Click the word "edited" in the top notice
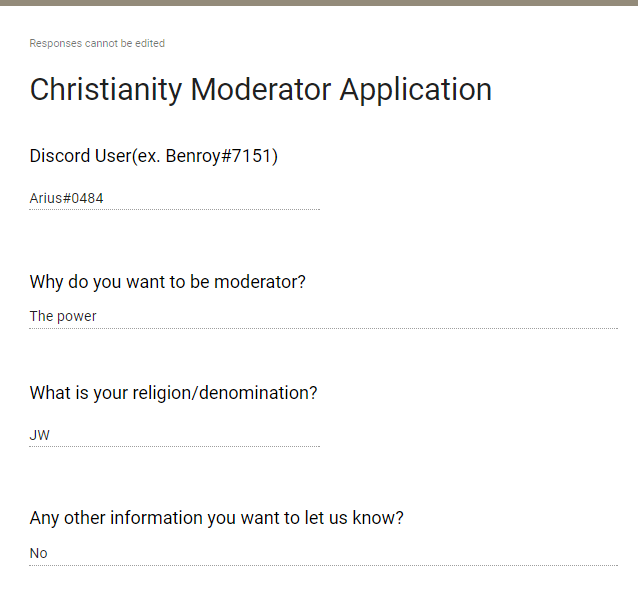Image resolution: width=638 pixels, height=615 pixels. click(151, 44)
